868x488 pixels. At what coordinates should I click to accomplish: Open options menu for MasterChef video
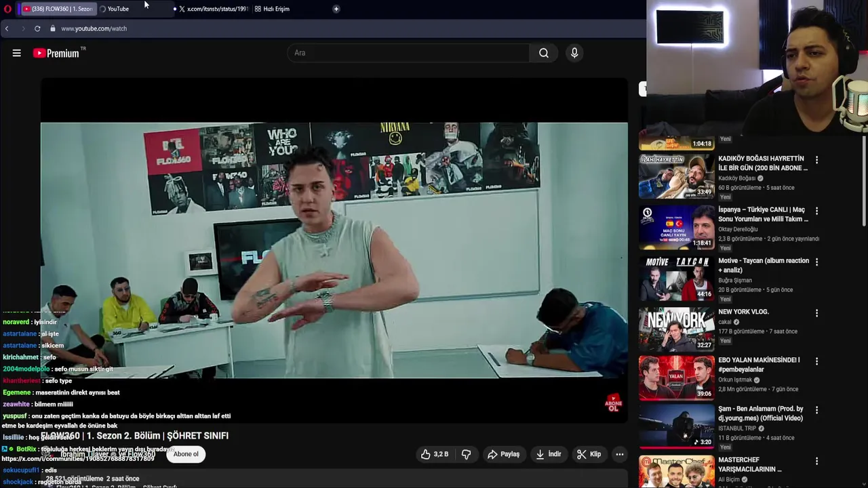816,461
